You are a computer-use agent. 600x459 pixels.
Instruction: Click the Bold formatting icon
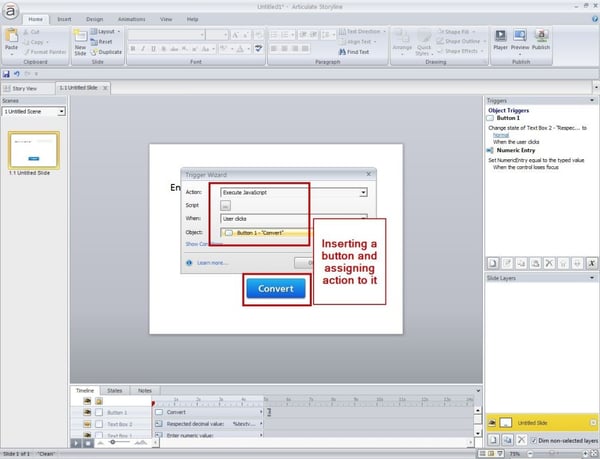point(133,49)
